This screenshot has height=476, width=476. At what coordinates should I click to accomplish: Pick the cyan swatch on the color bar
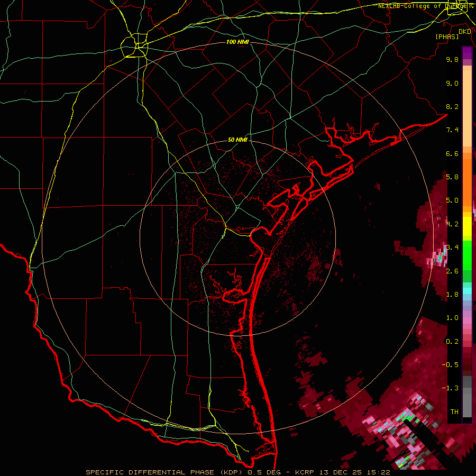click(x=467, y=291)
